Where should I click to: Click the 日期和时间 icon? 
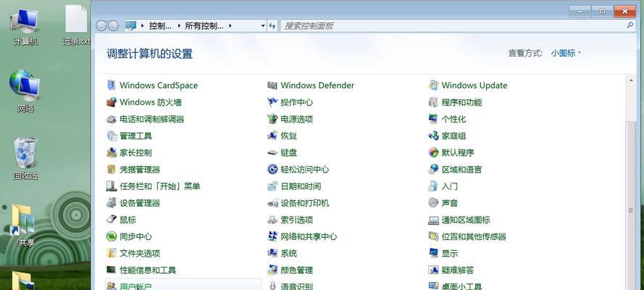[272, 186]
